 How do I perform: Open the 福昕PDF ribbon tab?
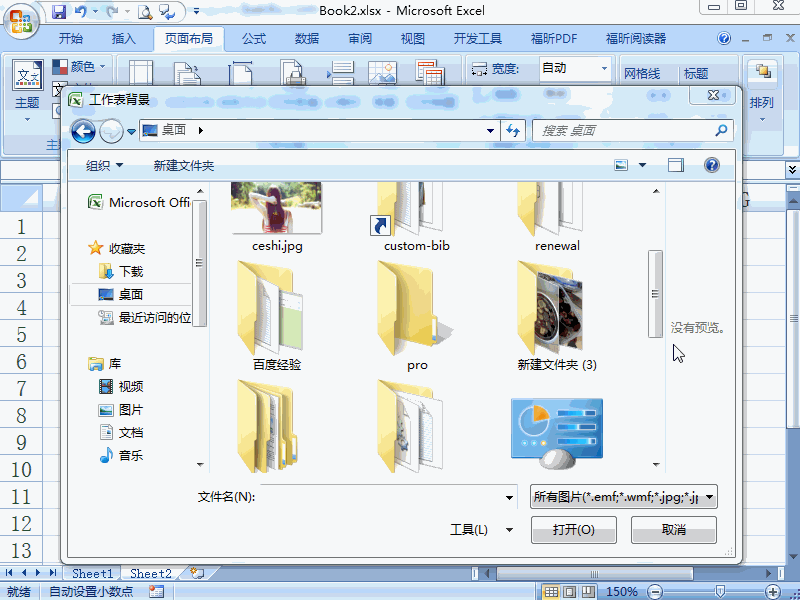554,39
